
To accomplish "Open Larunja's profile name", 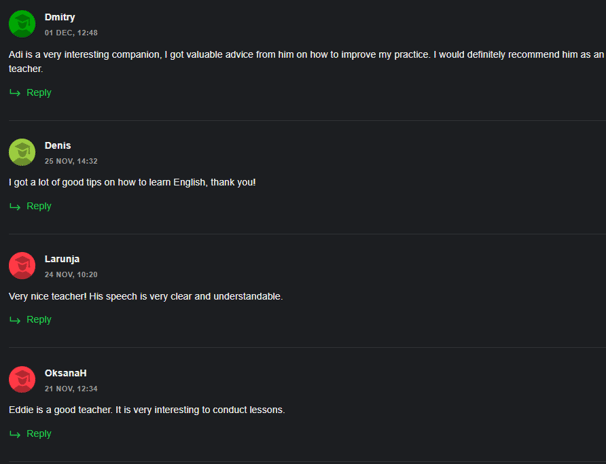I will [x=62, y=259].
